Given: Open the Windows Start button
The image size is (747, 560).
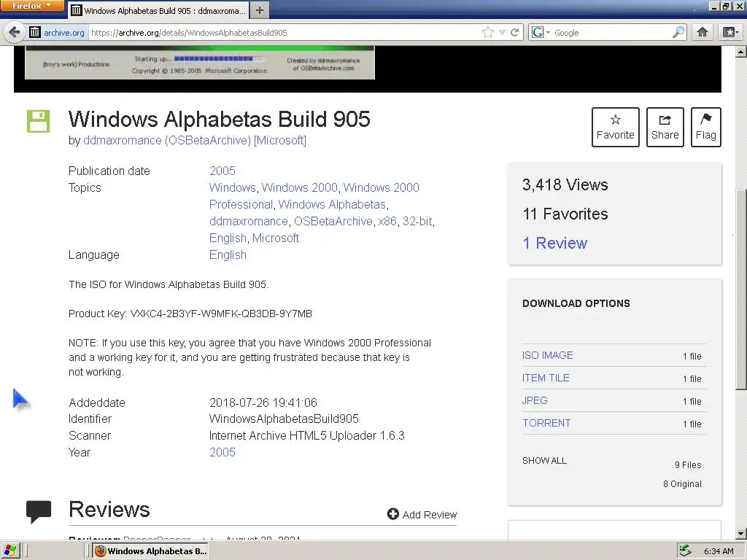Looking at the screenshot, I should pyautogui.click(x=9, y=551).
